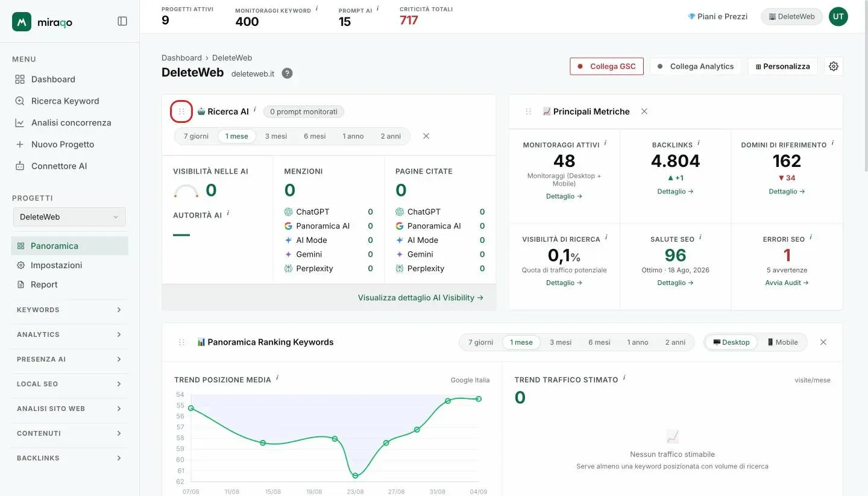
Task: Collapse the sidebar with the panel icon
Action: [122, 21]
